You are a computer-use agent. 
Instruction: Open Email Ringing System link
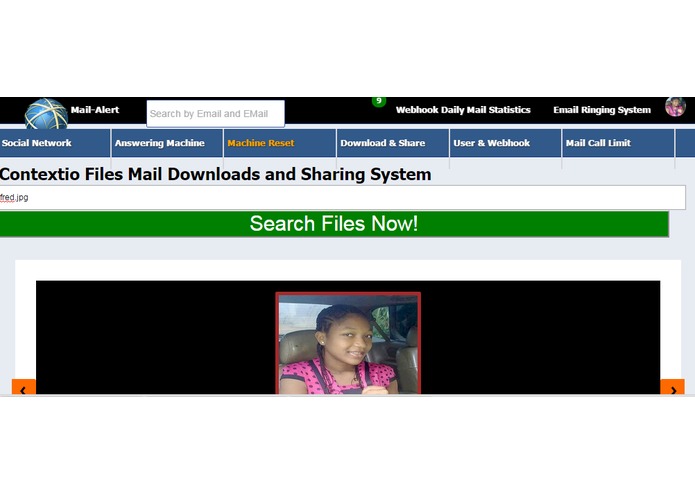click(x=602, y=110)
